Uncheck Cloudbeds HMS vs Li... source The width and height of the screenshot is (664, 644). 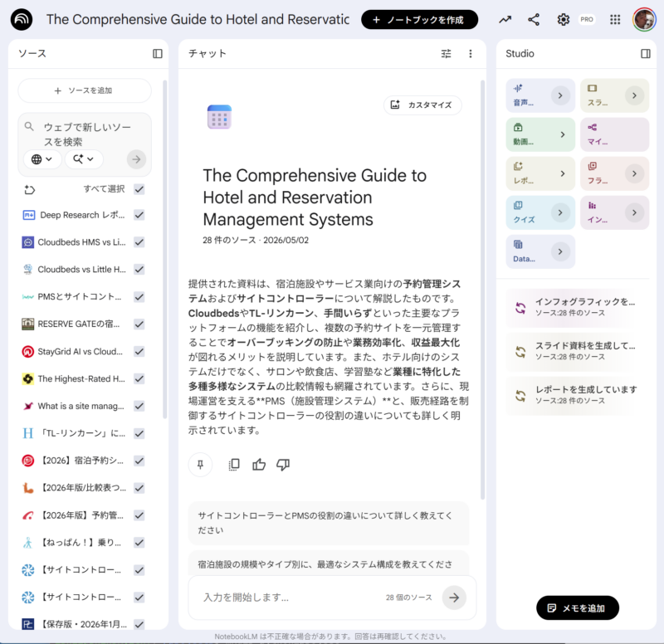[139, 242]
